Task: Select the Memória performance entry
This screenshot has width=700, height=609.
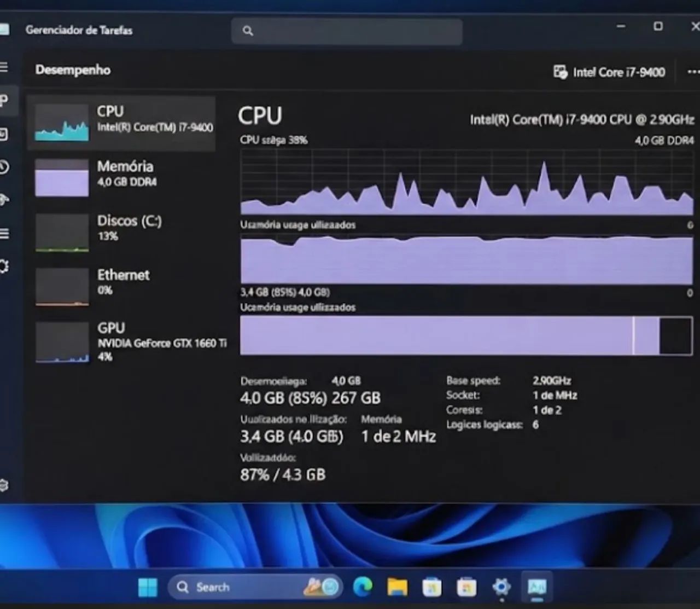Action: pyautogui.click(x=121, y=177)
